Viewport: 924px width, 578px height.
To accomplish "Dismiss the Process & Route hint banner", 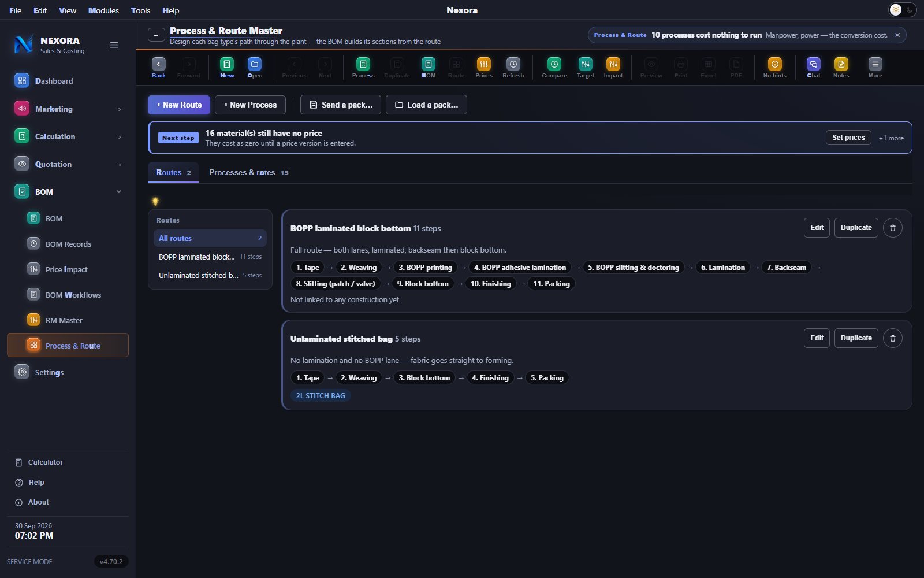I will pyautogui.click(x=897, y=35).
